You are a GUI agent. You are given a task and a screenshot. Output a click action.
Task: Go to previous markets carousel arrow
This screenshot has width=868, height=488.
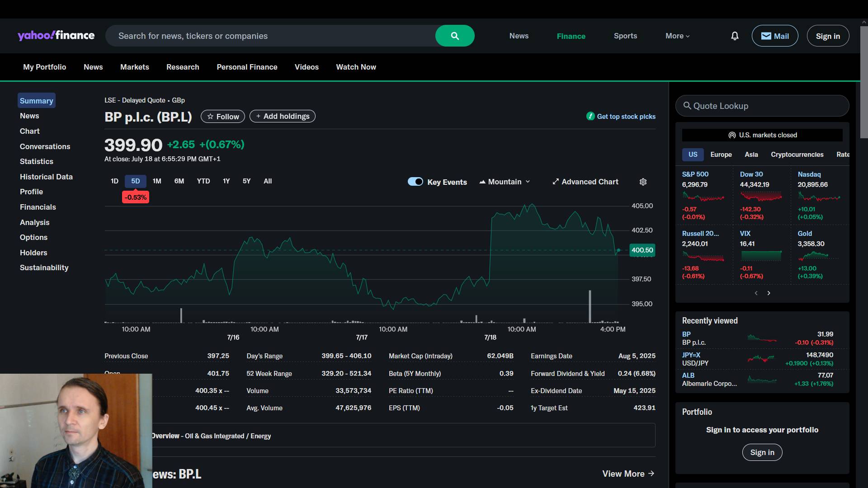coord(756,293)
